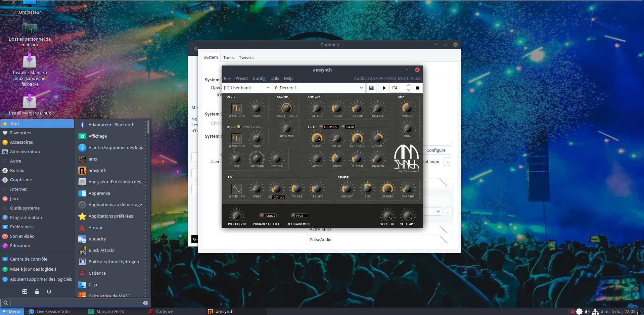Open the filter slope 24 dB dropdown

tap(348, 127)
